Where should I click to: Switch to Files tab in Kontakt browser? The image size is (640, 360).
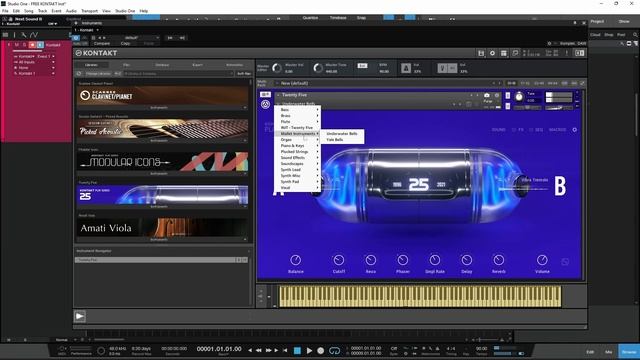[127, 65]
